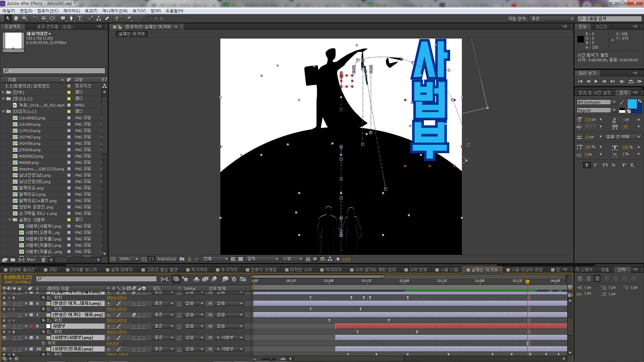Enable Faux Italic text style
Viewport: 644px width, 362px height.
pos(595,165)
